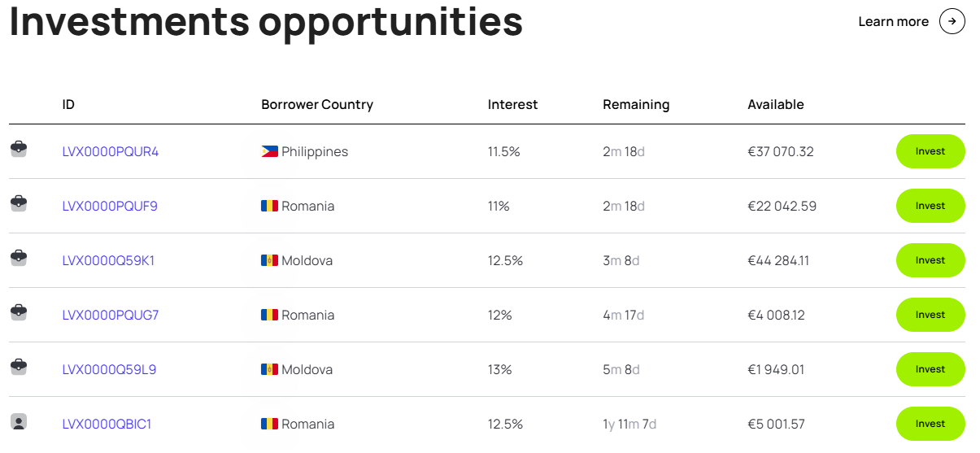980x453 pixels.
Task: Click briefcase icon beside LVX0000PQUG7
Action: (x=19, y=313)
